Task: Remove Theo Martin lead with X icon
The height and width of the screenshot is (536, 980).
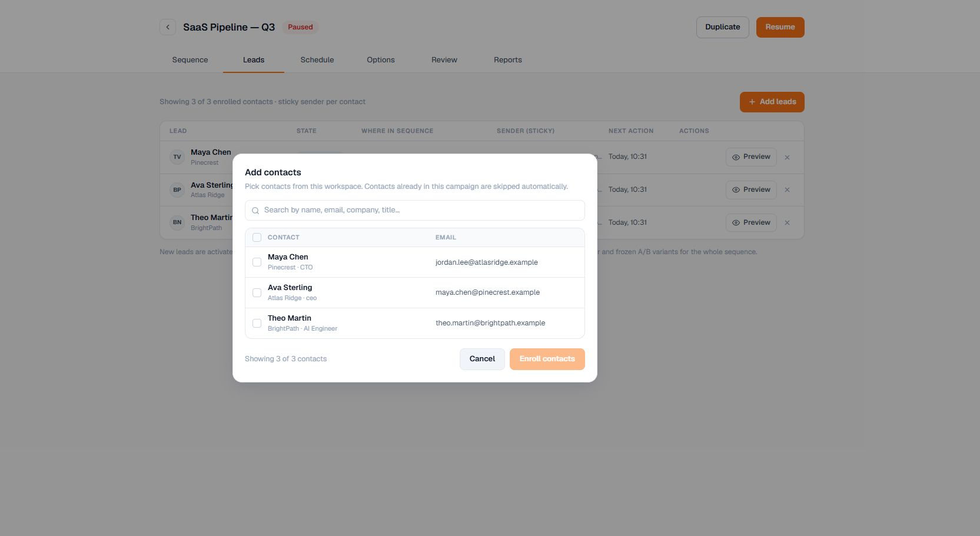Action: (x=787, y=223)
